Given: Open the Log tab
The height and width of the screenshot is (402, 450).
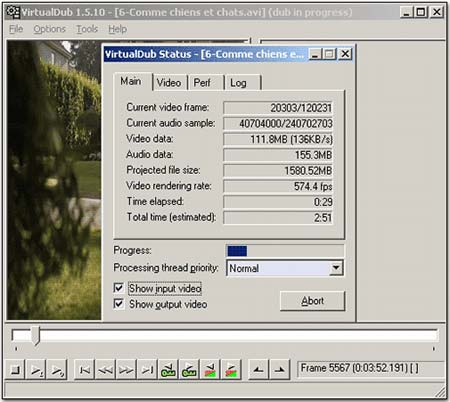Looking at the screenshot, I should [239, 82].
